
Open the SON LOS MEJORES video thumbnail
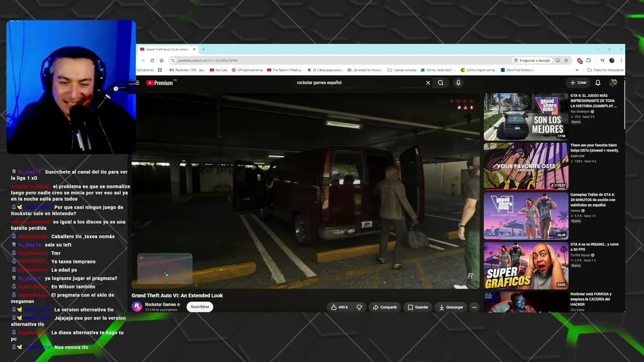(526, 117)
